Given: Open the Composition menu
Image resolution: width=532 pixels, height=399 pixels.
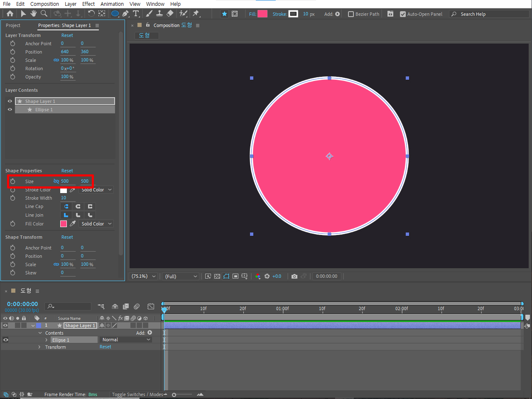Looking at the screenshot, I should [x=44, y=4].
